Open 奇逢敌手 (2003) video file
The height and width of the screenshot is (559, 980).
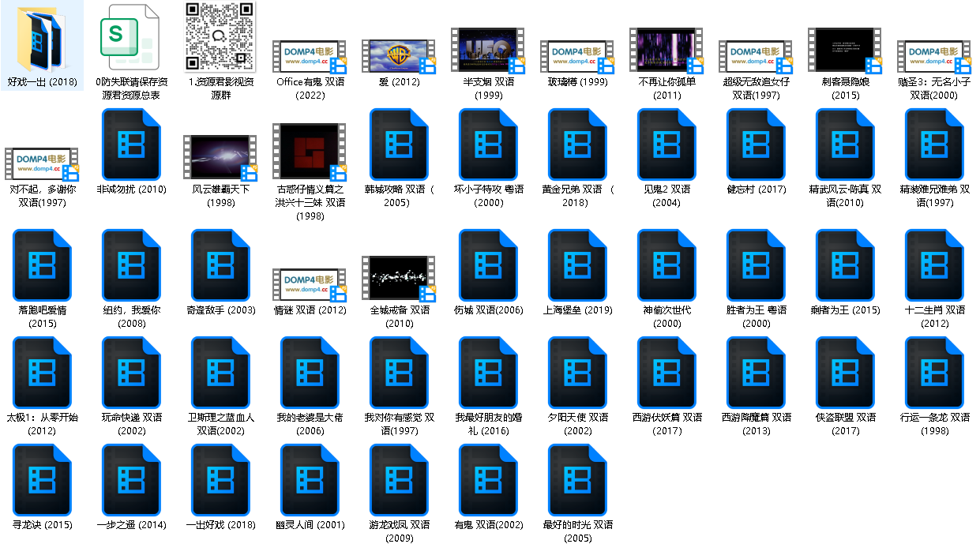220,265
